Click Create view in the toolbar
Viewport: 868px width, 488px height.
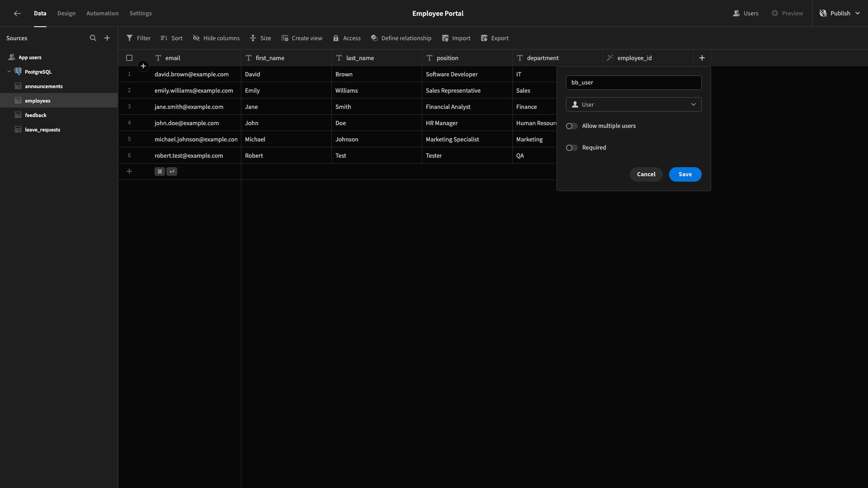tap(302, 38)
